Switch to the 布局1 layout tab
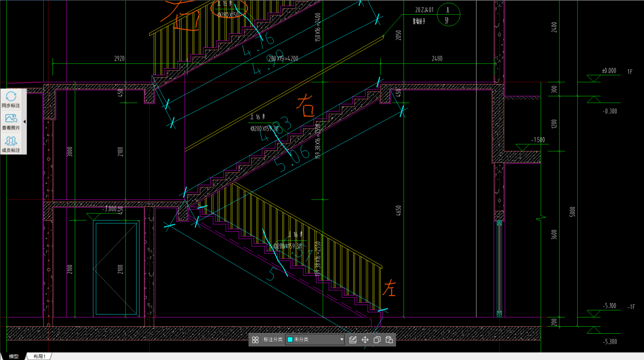This screenshot has height=360, width=644. point(39,356)
